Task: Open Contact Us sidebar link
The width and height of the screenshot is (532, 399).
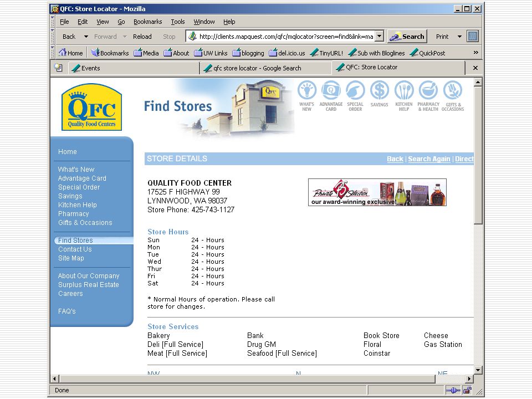Action: click(75, 249)
